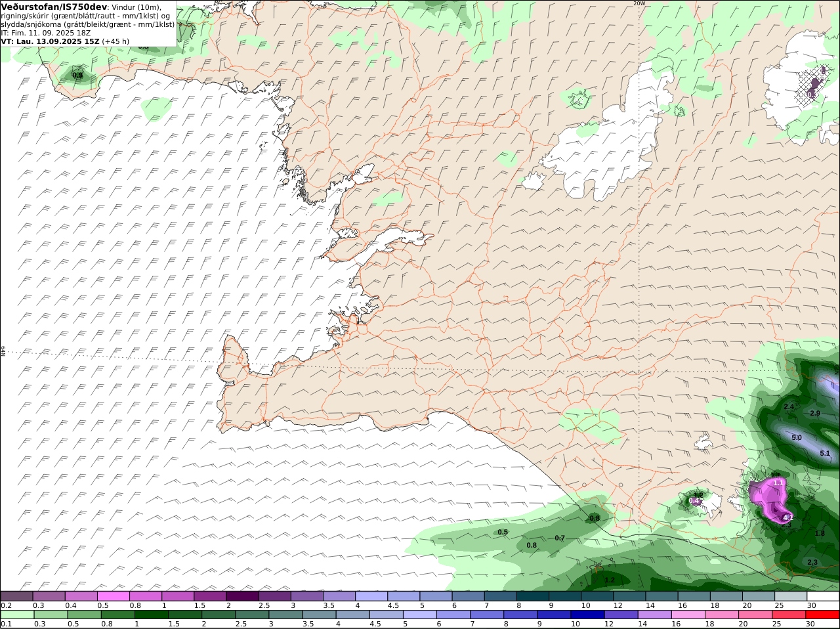
Task: Click the light blue rain swatch between 5 and 6
Action: [x=420, y=615]
